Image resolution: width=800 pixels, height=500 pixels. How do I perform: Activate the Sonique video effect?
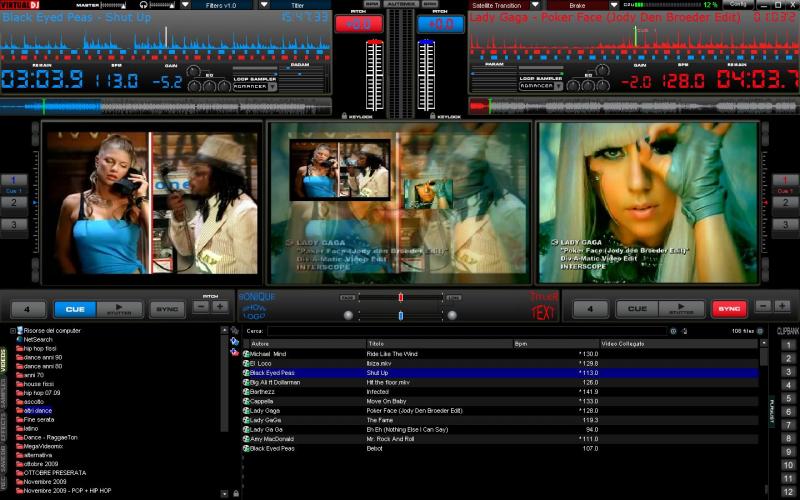(x=257, y=296)
